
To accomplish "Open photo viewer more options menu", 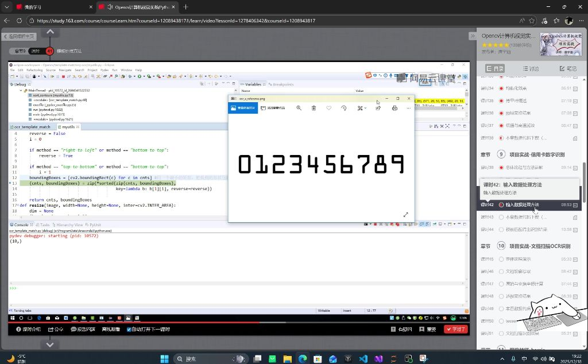I will pos(409,108).
